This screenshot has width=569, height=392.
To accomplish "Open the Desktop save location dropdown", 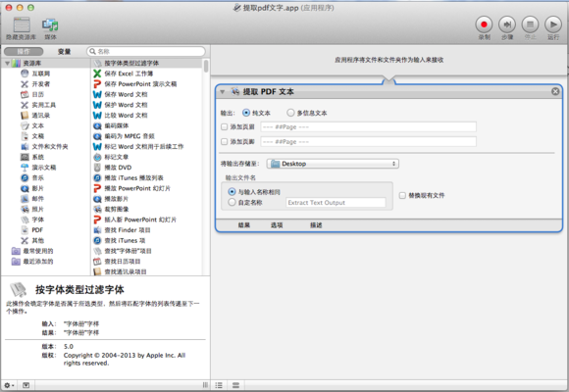I will point(333,164).
